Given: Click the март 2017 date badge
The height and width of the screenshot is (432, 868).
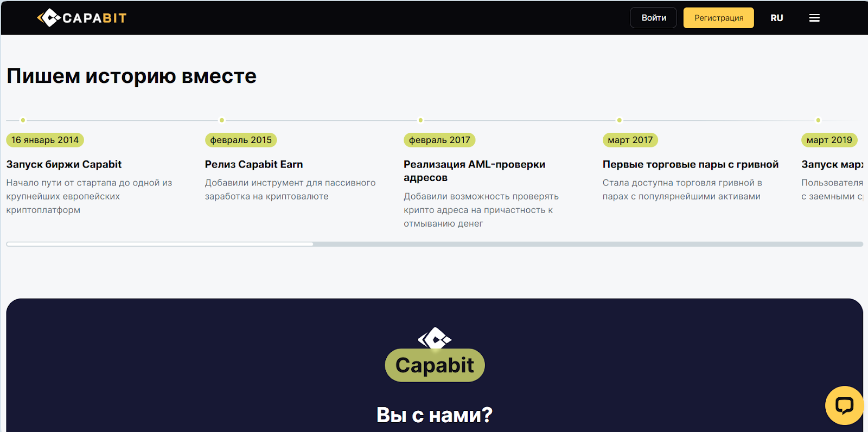Looking at the screenshot, I should click(x=630, y=140).
